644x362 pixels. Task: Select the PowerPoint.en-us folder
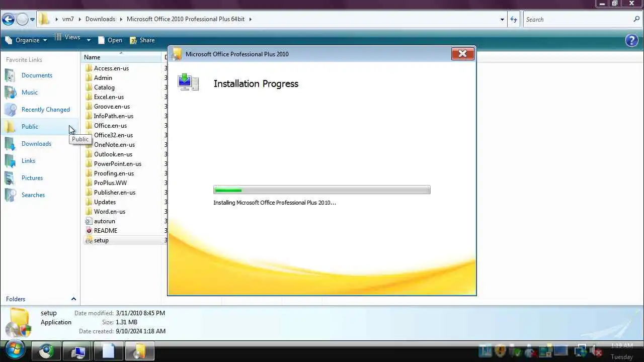point(118,164)
